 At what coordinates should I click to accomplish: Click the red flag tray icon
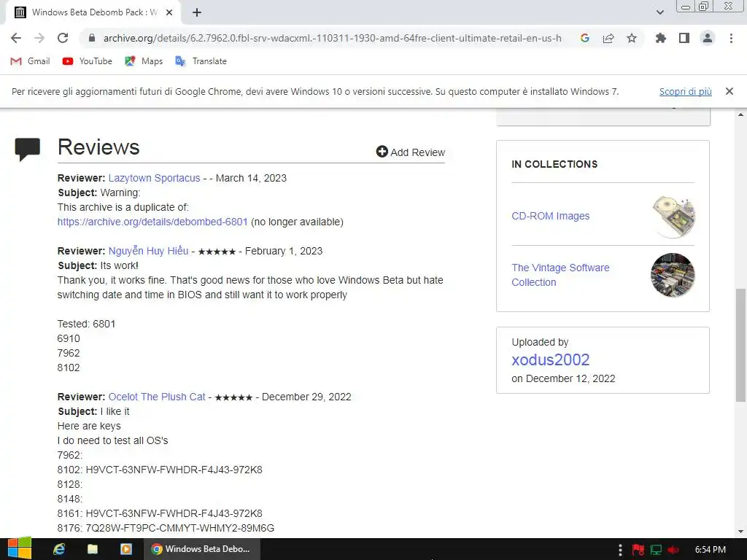638,550
